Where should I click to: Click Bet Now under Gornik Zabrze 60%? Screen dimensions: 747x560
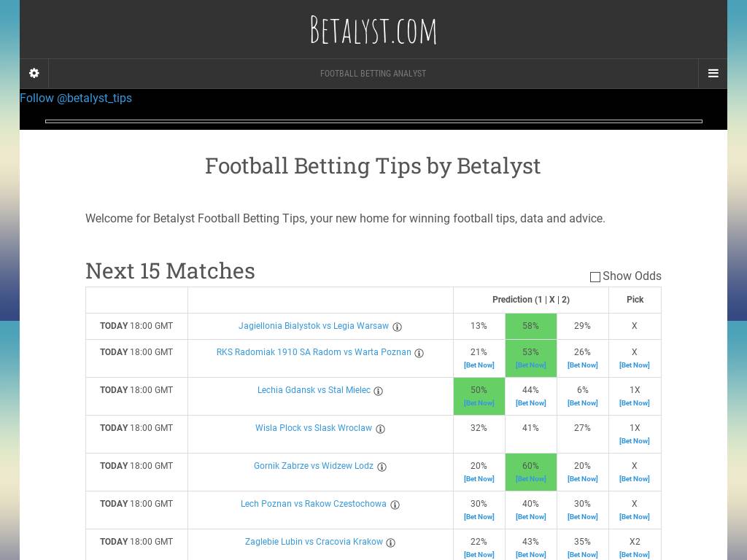pyautogui.click(x=531, y=479)
